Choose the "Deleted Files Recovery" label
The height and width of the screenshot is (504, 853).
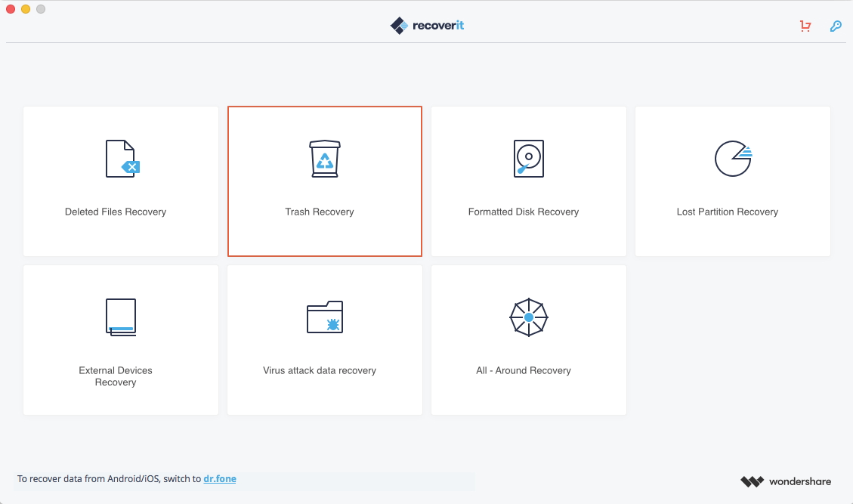(116, 212)
